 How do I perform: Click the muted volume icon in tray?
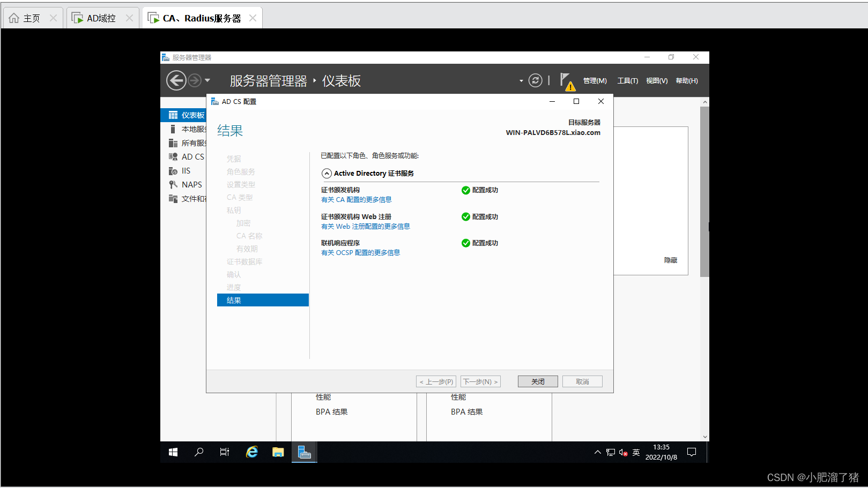pyautogui.click(x=623, y=452)
